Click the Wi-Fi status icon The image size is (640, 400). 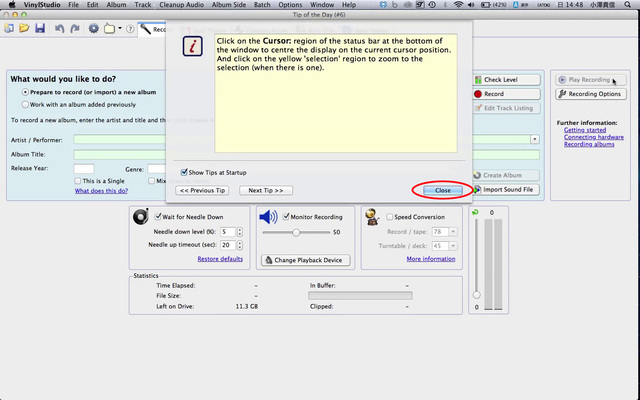pyautogui.click(x=458, y=5)
